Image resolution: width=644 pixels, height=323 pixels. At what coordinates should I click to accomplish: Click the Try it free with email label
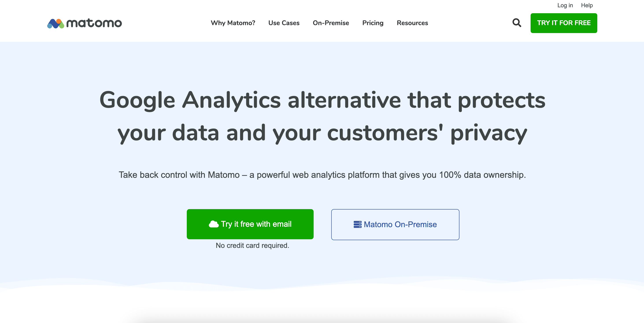coord(256,224)
